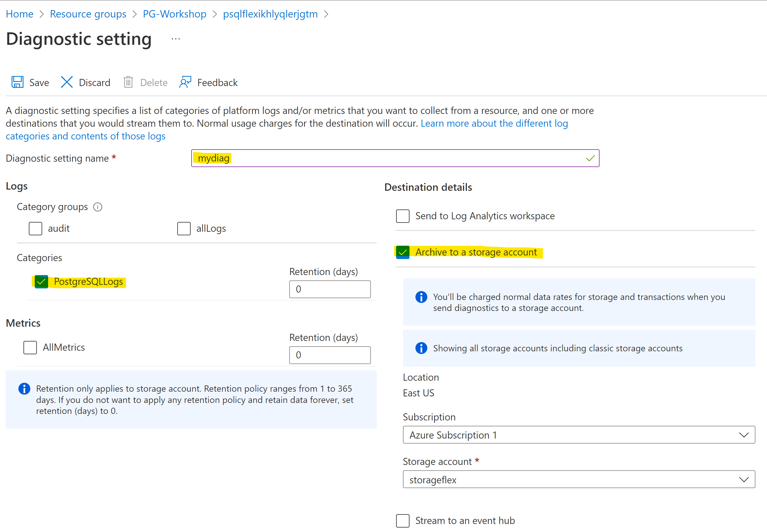Screen dimensions: 767x532
Task: Click the Feedback person icon
Action: click(185, 82)
